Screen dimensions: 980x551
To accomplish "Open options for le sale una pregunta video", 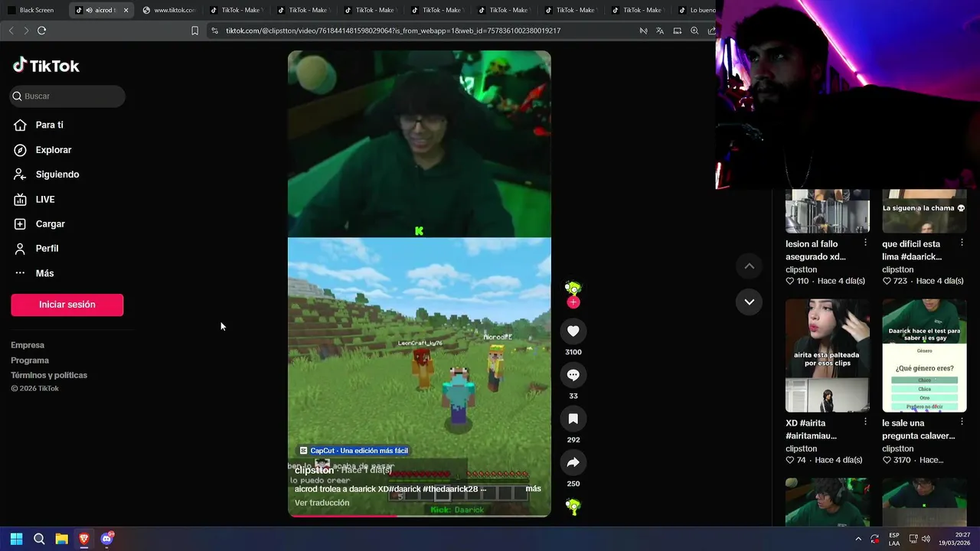I will tap(962, 422).
